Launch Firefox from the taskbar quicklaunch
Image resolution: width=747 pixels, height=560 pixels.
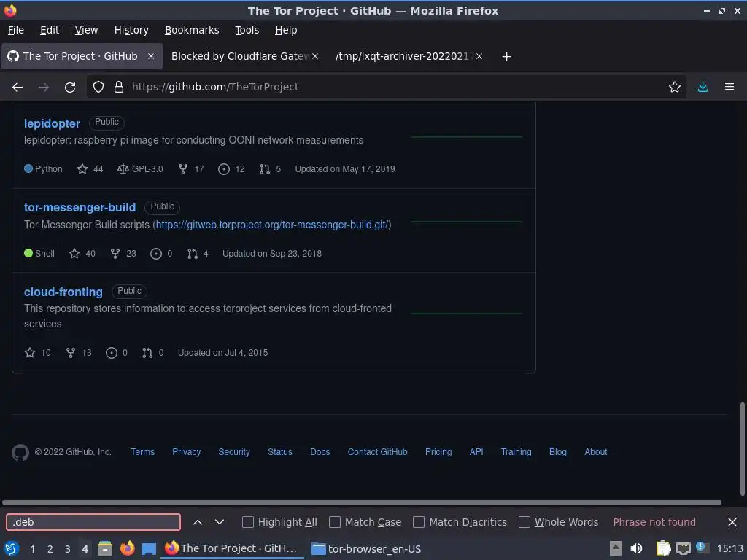pyautogui.click(x=127, y=549)
